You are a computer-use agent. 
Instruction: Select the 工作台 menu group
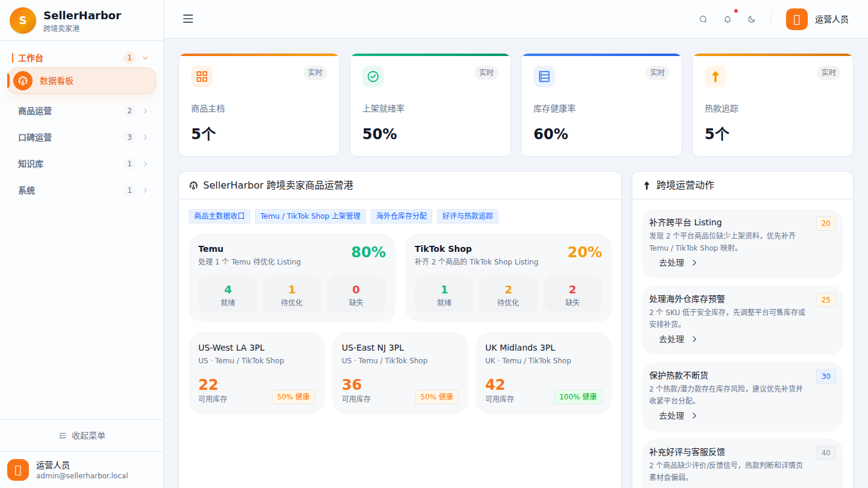[x=81, y=58]
